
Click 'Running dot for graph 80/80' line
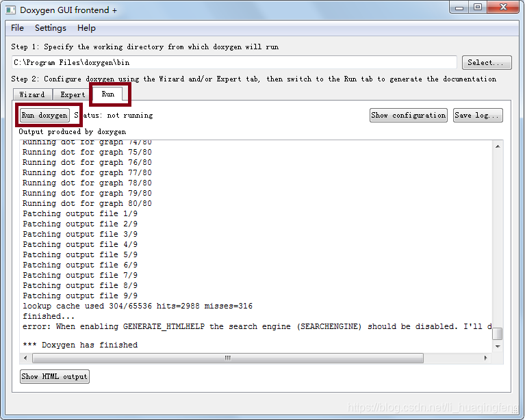click(87, 203)
